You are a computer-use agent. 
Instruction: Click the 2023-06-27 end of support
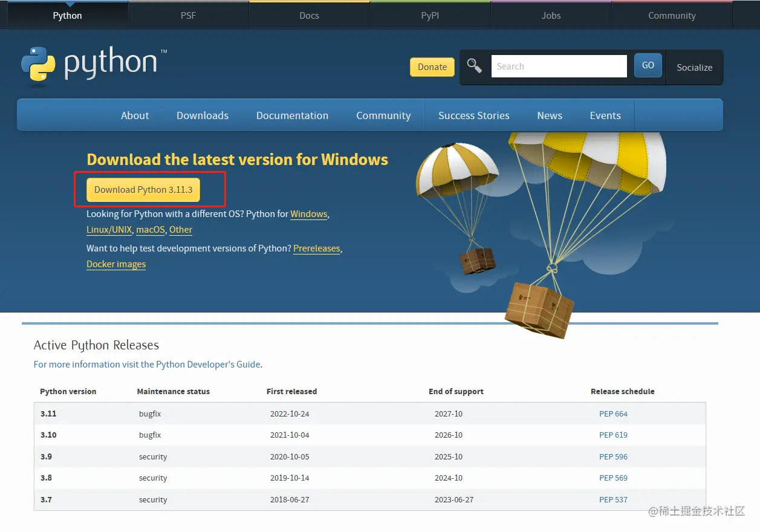click(x=454, y=500)
